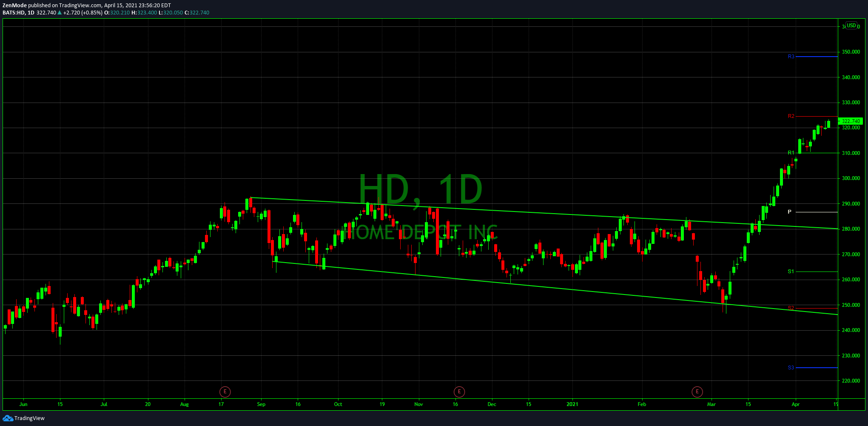868x426 pixels.
Task: Click the 310.000 price axis label
Action: pos(851,153)
